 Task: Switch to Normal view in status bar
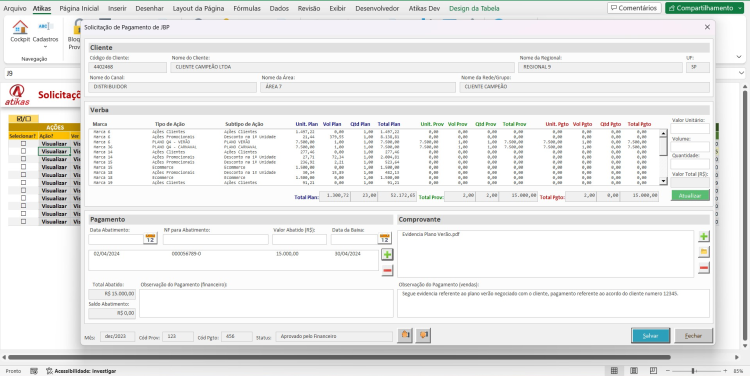pos(614,371)
